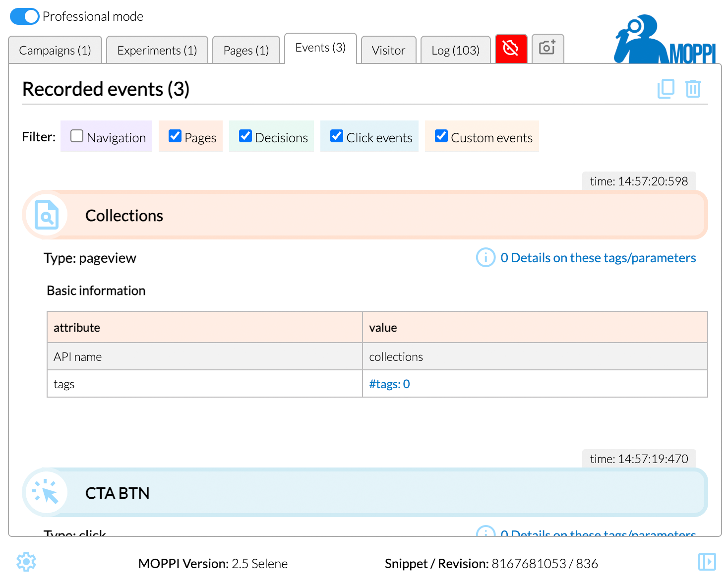Open Details on these tags/parameters link
This screenshot has height=585, width=728.
click(598, 258)
